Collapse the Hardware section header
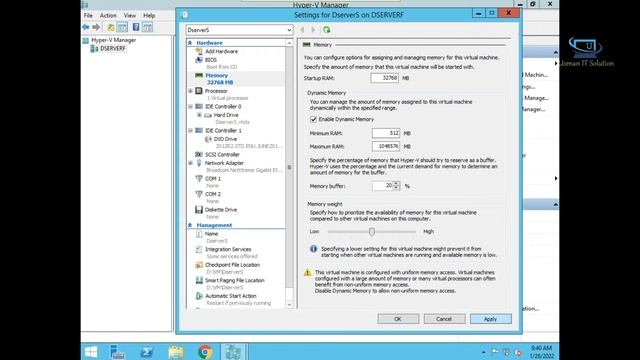The width and height of the screenshot is (640, 360). coord(190,43)
